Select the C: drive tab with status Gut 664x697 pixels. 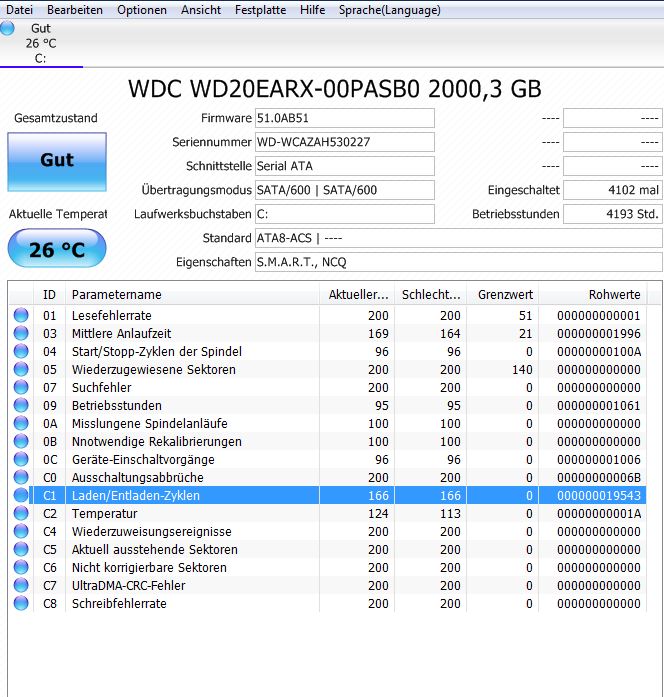[41, 43]
